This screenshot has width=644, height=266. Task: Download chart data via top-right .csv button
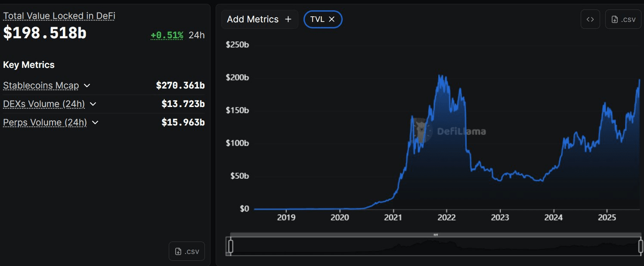click(623, 19)
